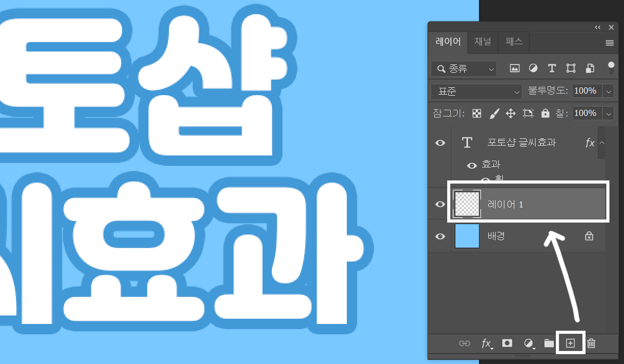Lock position move-arrows icon
624x364 pixels.
(x=511, y=113)
